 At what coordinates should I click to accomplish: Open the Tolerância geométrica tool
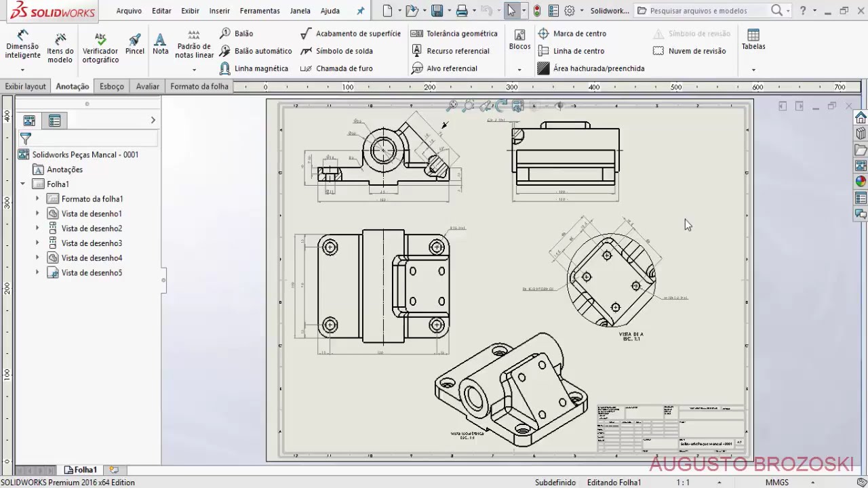pyautogui.click(x=454, y=33)
